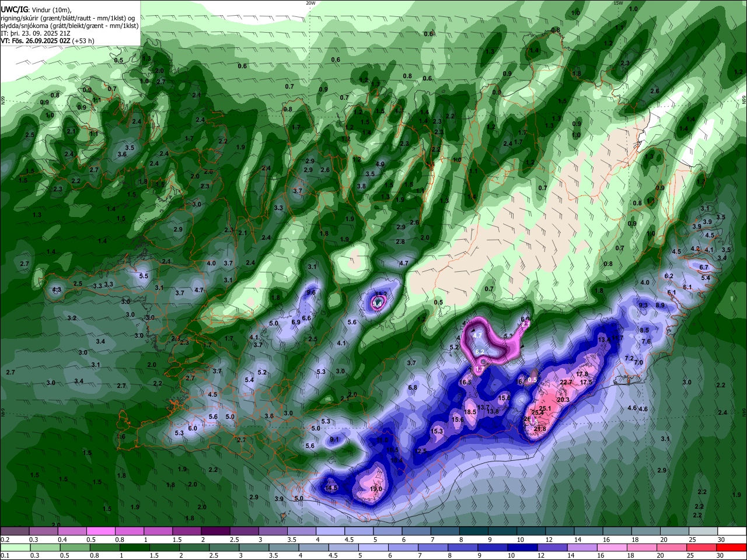Screen dimensions: 747x560
Task: Click the 6.8 precipitation value
Action: point(413,388)
